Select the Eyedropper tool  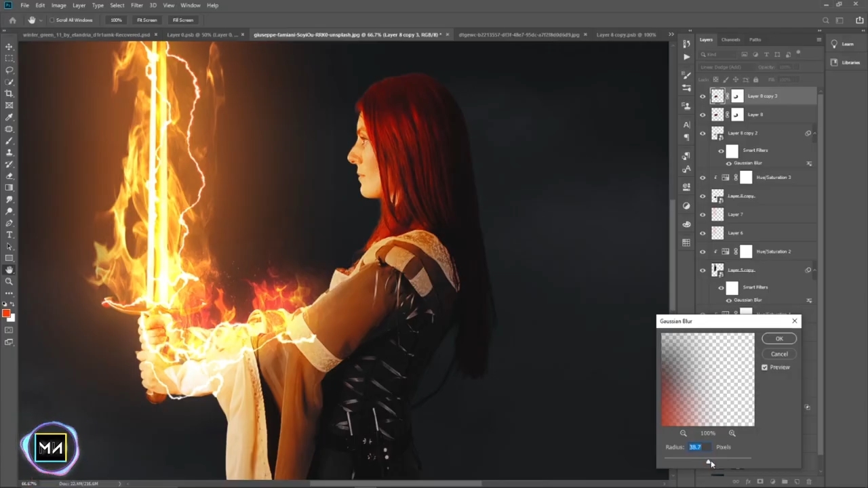(x=9, y=117)
